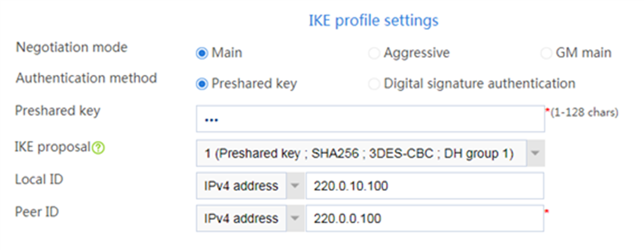Focus the masked Preshared key field

(371, 119)
